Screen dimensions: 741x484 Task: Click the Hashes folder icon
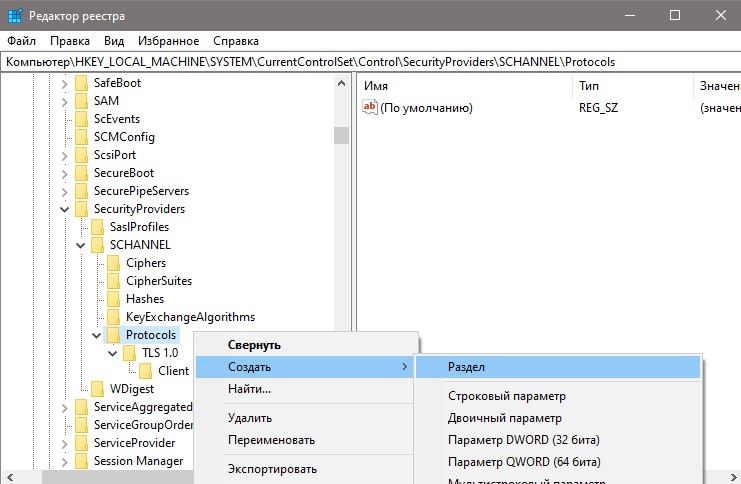click(x=113, y=299)
